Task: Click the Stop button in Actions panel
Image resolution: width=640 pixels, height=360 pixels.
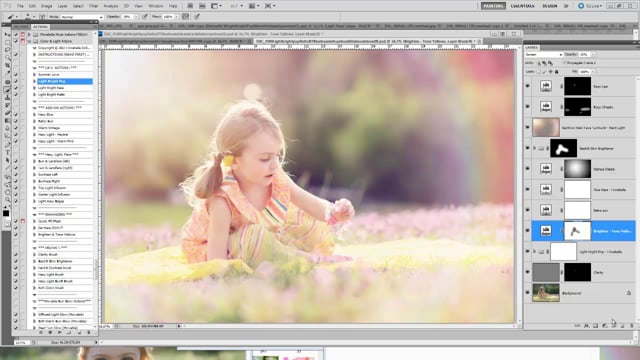Action: coord(40,333)
